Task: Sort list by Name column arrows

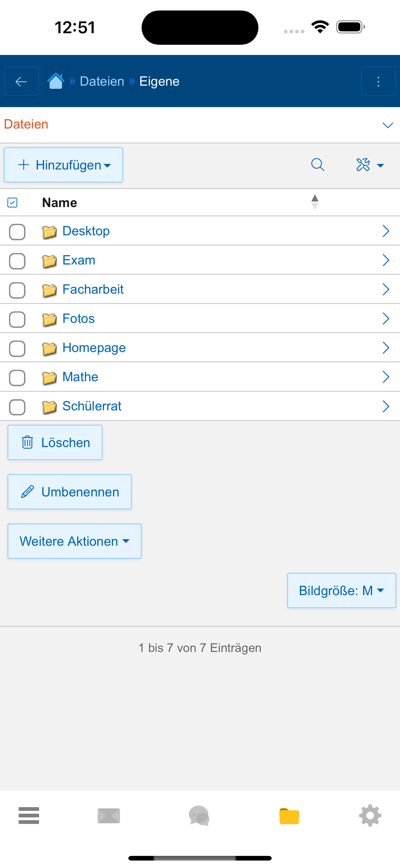Action: tap(315, 202)
